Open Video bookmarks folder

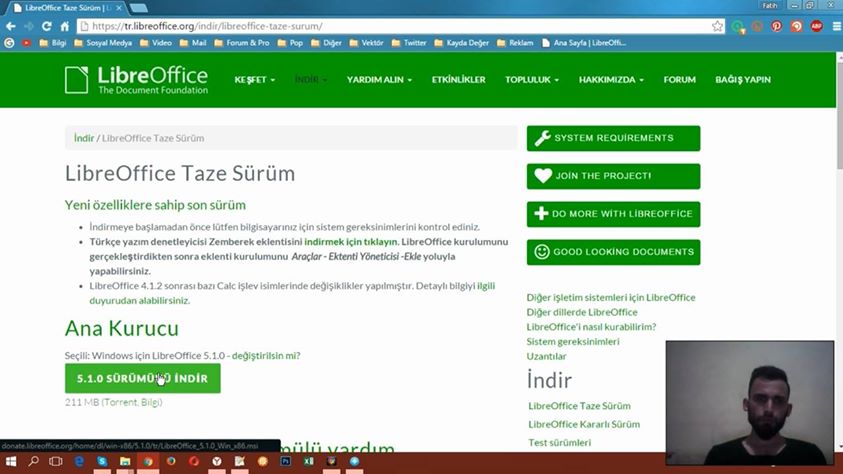tap(156, 43)
